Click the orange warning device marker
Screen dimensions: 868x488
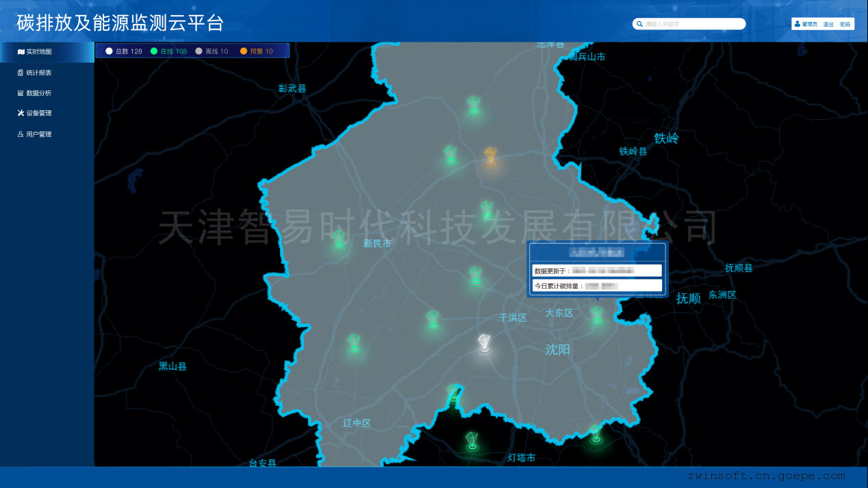click(490, 157)
